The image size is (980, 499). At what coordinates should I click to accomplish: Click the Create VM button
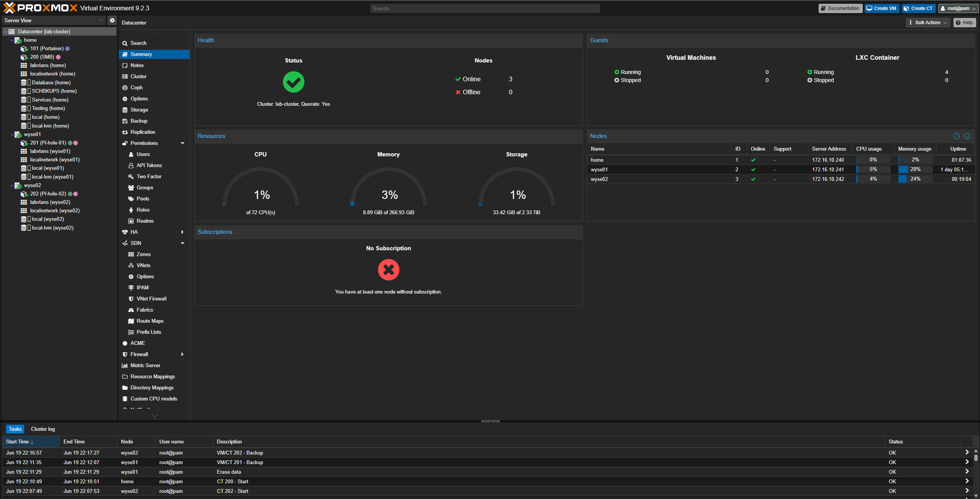pos(882,8)
